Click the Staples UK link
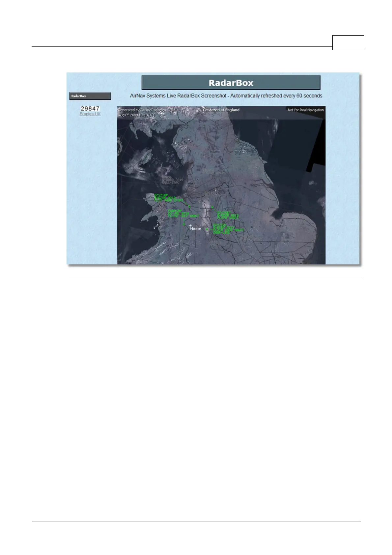392x555 pixels. (90, 114)
